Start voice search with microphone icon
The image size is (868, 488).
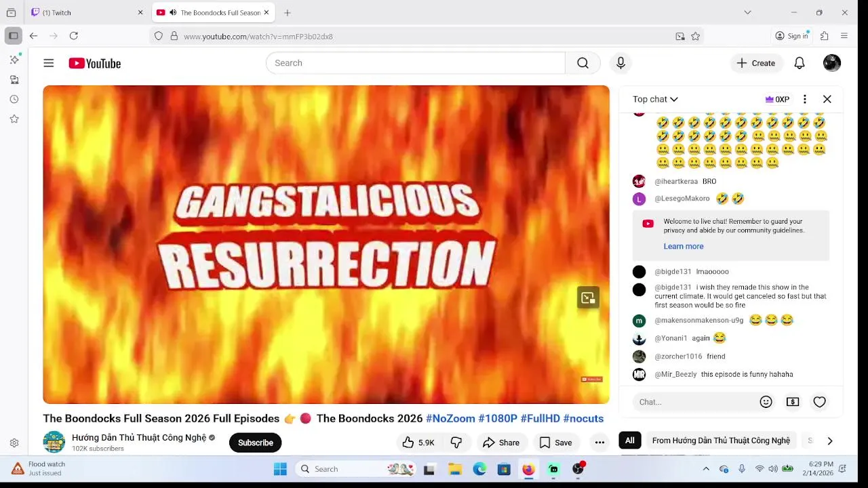(620, 63)
